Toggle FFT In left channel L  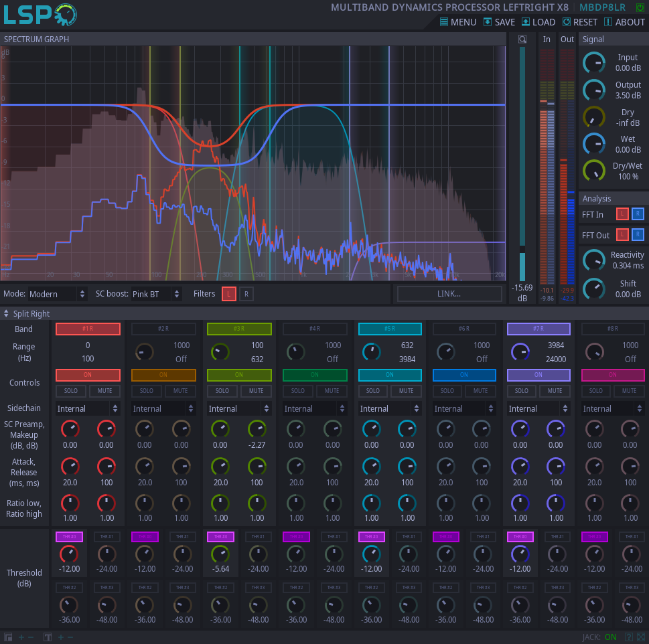(x=622, y=214)
